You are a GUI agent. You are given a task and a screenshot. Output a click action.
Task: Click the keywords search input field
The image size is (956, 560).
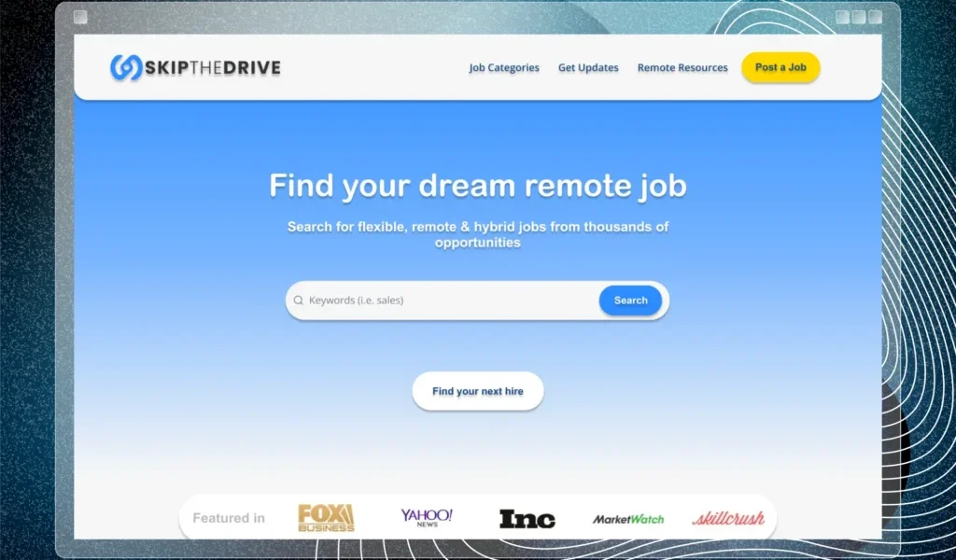[439, 300]
